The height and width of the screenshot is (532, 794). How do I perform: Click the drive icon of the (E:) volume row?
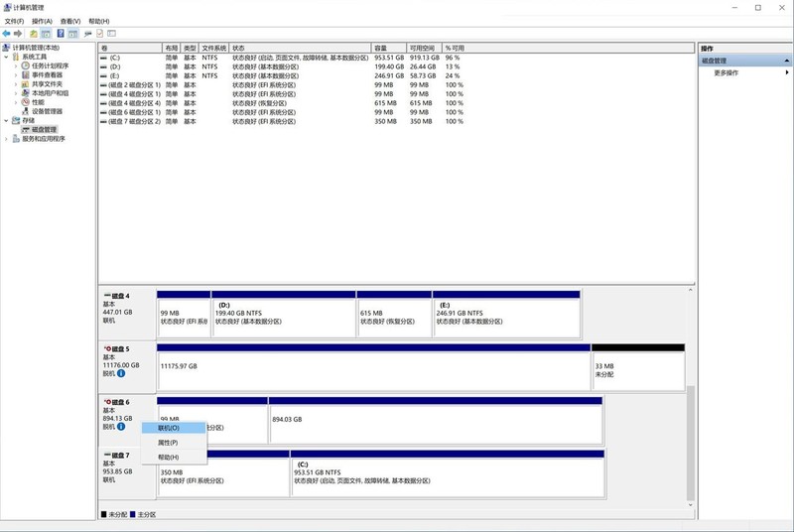[x=103, y=75]
